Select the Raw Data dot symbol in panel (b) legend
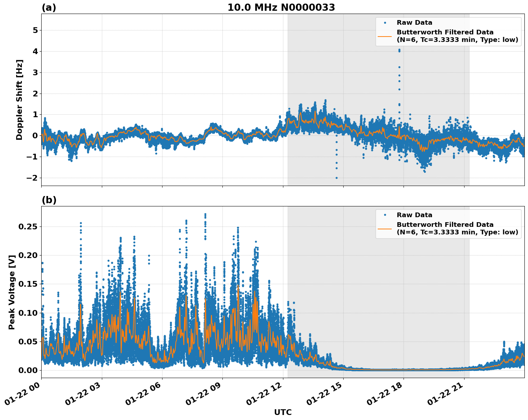Image resolution: width=528 pixels, height=420 pixels. point(385,214)
